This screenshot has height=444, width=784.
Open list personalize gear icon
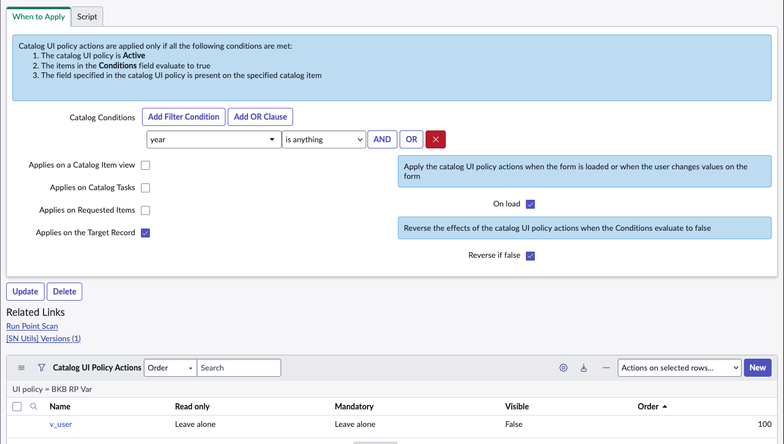click(563, 368)
